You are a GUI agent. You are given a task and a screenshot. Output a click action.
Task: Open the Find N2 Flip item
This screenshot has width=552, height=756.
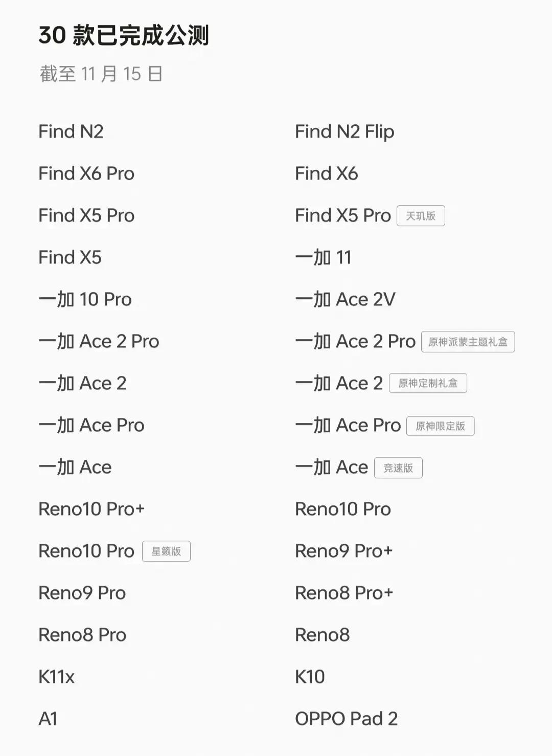coord(344,132)
